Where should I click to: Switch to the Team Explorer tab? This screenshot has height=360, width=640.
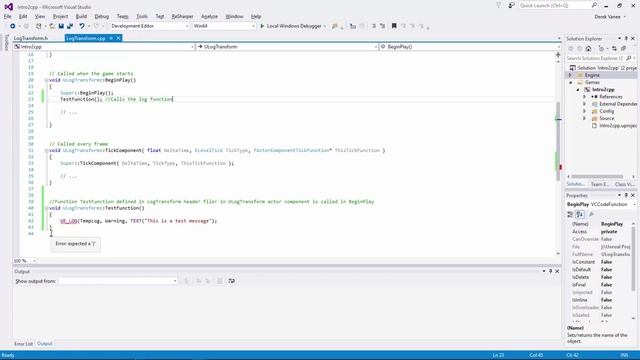point(600,184)
